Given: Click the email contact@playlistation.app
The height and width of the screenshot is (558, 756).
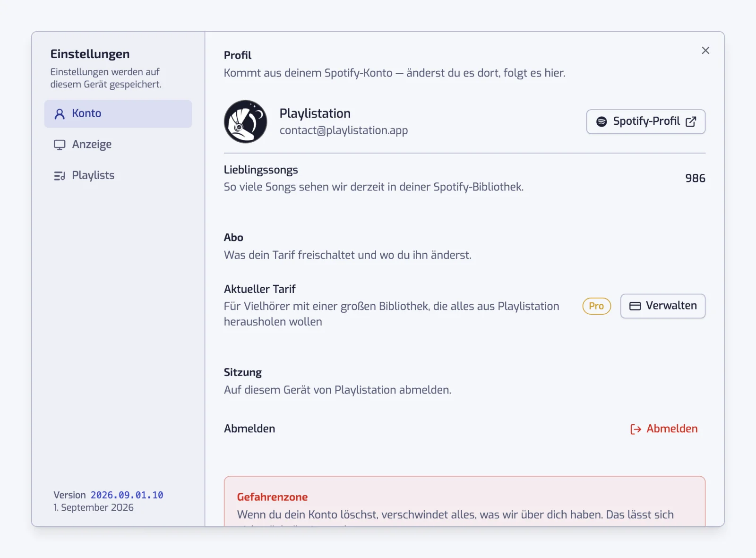Looking at the screenshot, I should coord(344,130).
